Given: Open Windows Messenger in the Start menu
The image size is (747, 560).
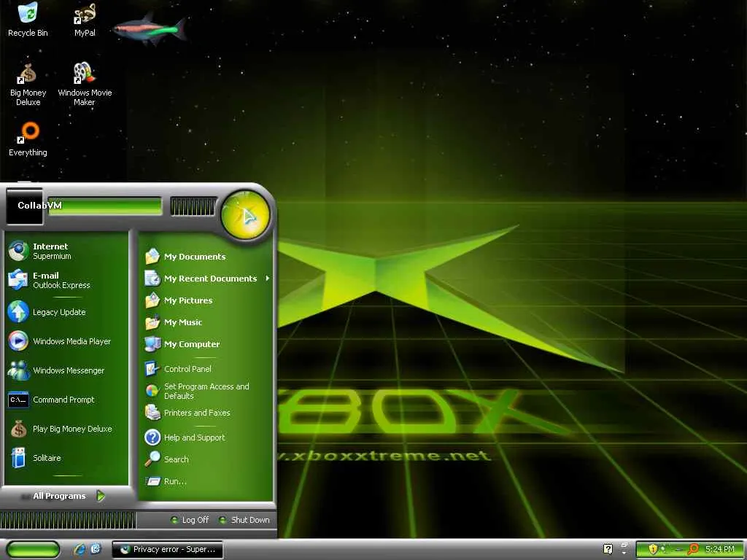Looking at the screenshot, I should point(66,370).
